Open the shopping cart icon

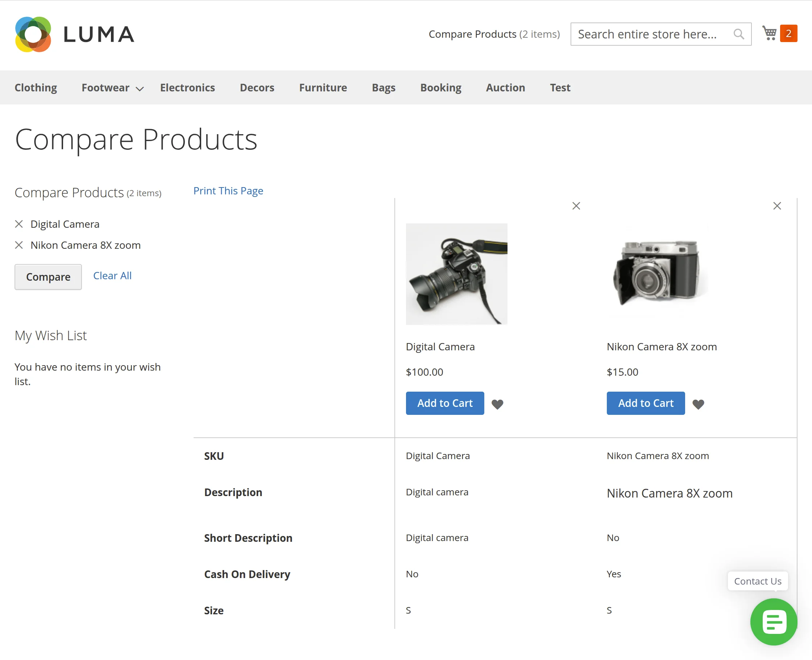tap(770, 33)
